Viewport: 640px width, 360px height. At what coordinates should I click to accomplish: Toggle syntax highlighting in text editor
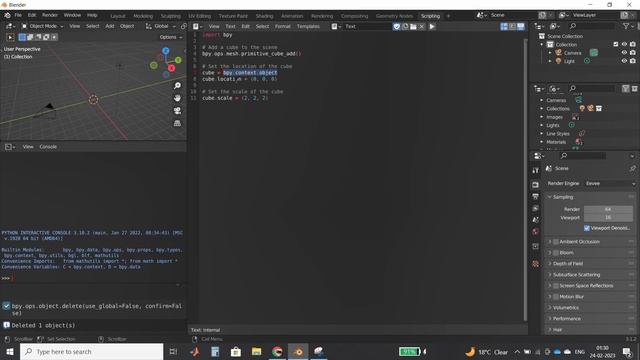point(520,27)
